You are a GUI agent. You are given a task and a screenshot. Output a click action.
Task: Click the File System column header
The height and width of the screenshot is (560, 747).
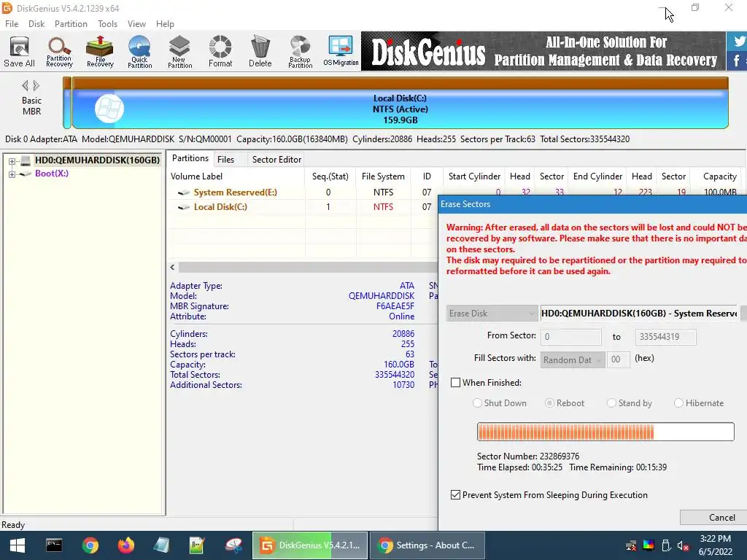pyautogui.click(x=383, y=176)
